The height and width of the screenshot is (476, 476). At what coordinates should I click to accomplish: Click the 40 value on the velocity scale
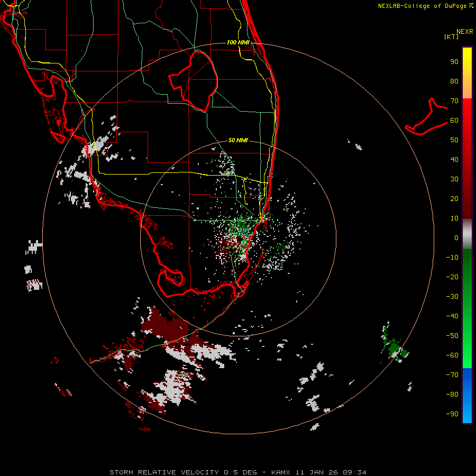[x=454, y=160]
